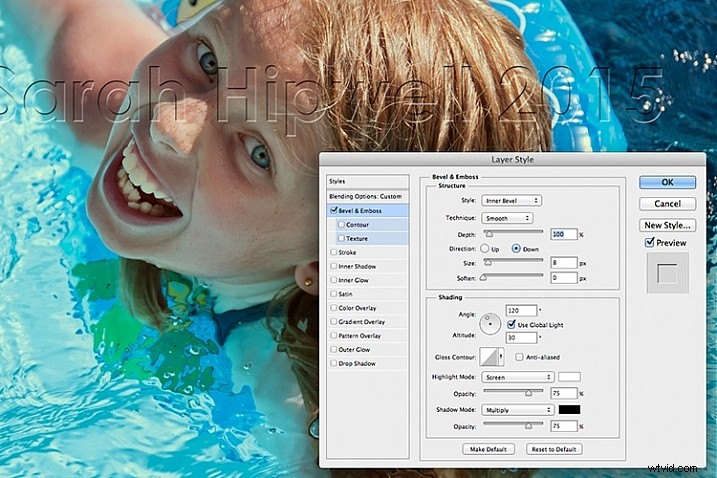Select the Stroke effect row label
The height and width of the screenshot is (478, 717).
coord(347,252)
